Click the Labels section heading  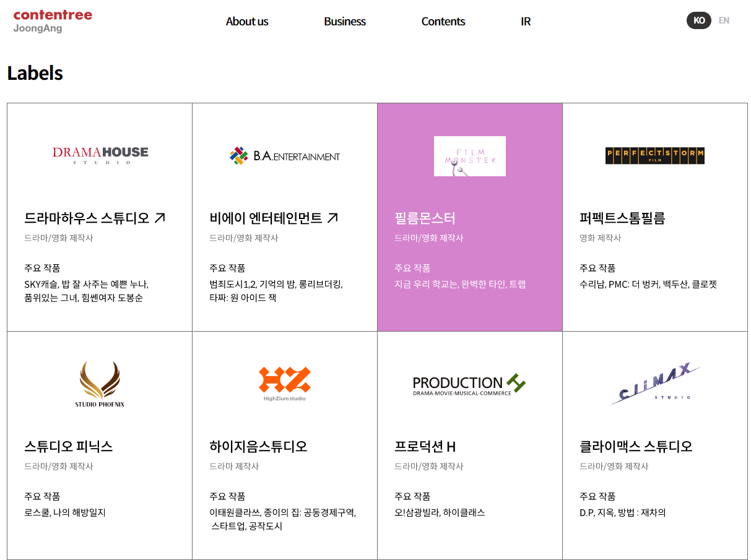[35, 73]
